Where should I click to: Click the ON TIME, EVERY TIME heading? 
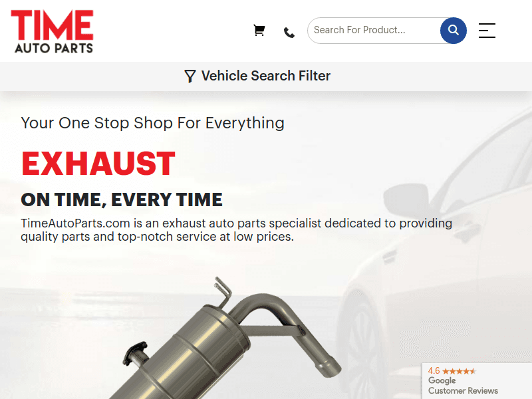tap(122, 199)
